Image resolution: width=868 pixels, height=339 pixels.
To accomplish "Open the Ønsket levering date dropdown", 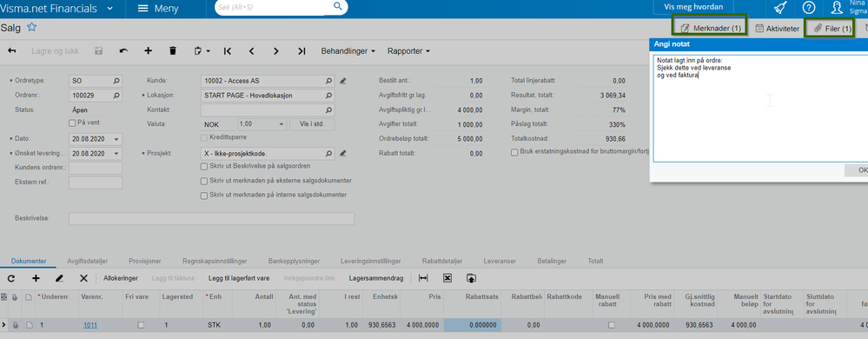I will coord(116,154).
